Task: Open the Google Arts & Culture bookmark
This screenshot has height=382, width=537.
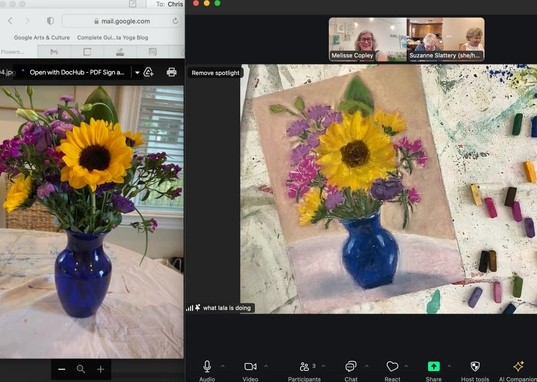Action: [x=42, y=37]
